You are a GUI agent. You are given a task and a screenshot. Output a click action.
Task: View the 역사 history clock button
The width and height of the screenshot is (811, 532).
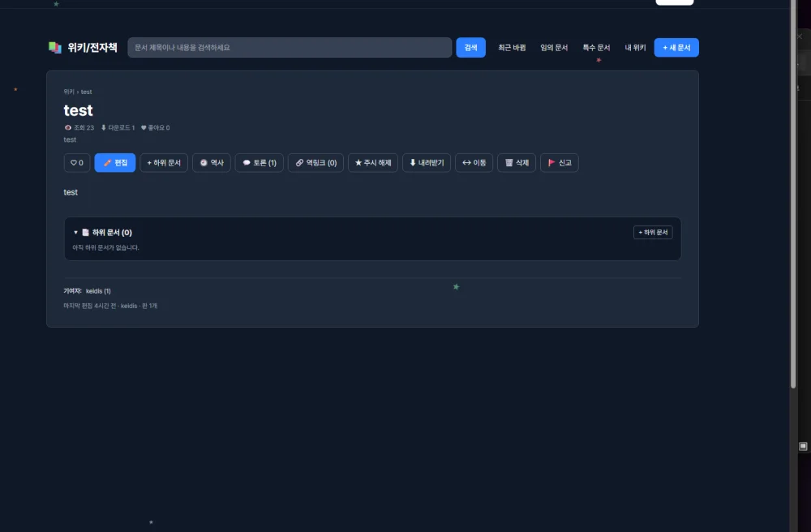click(x=212, y=163)
